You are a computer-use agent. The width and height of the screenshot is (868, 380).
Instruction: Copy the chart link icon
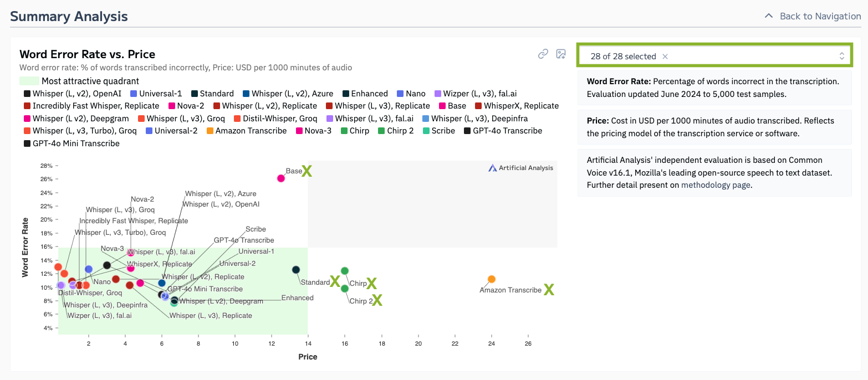(543, 54)
